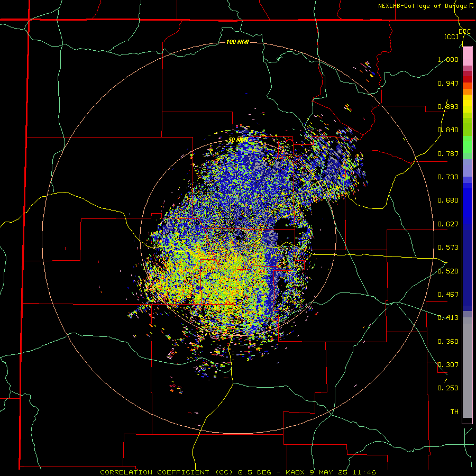Select the 0.840 value on color scale
Screen dimensions: 476x476
pos(448,130)
